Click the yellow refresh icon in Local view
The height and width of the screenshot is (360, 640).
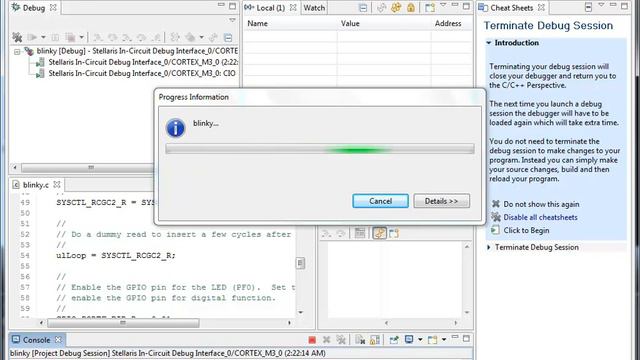[x=396, y=8]
